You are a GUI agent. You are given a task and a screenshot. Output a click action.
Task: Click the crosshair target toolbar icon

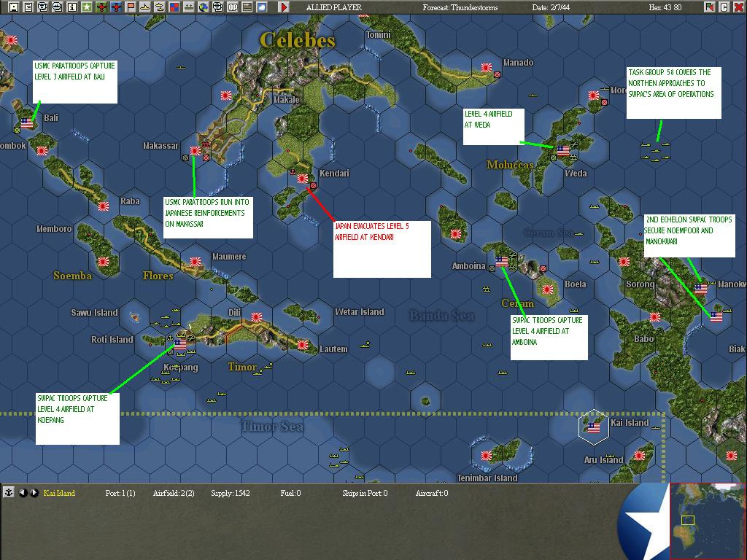tap(217, 7)
